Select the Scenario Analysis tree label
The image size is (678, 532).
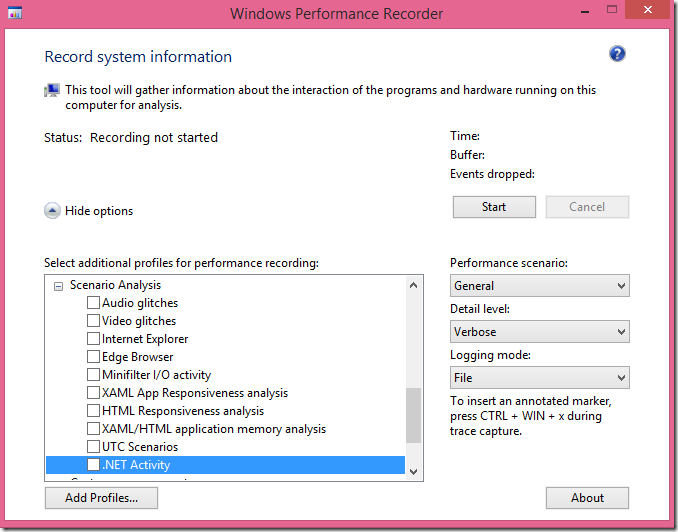point(115,285)
